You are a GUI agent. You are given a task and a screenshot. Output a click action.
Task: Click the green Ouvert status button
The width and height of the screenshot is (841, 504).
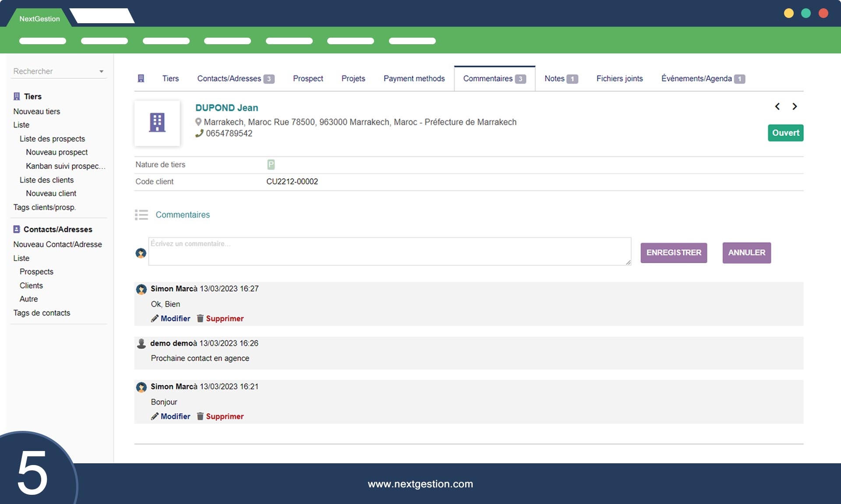(x=785, y=133)
